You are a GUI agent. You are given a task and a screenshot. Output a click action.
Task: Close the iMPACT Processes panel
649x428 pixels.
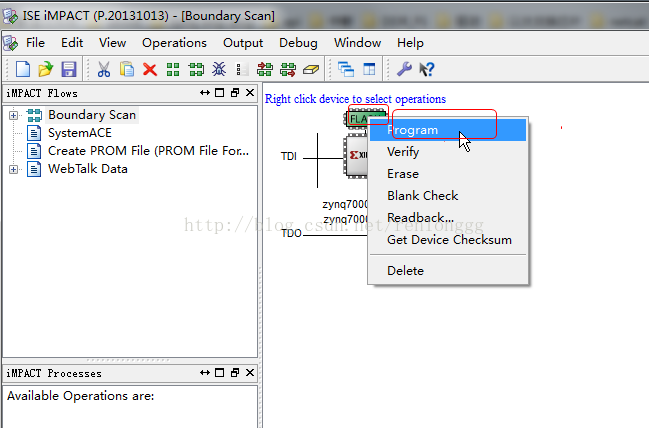coord(250,373)
